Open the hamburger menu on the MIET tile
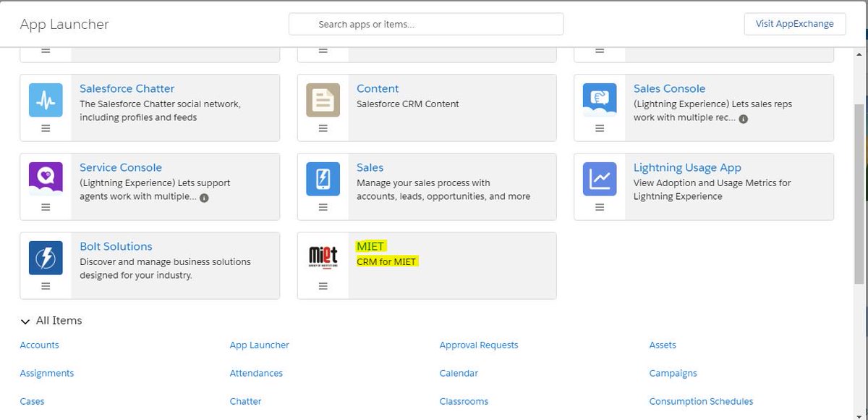 pos(323,286)
